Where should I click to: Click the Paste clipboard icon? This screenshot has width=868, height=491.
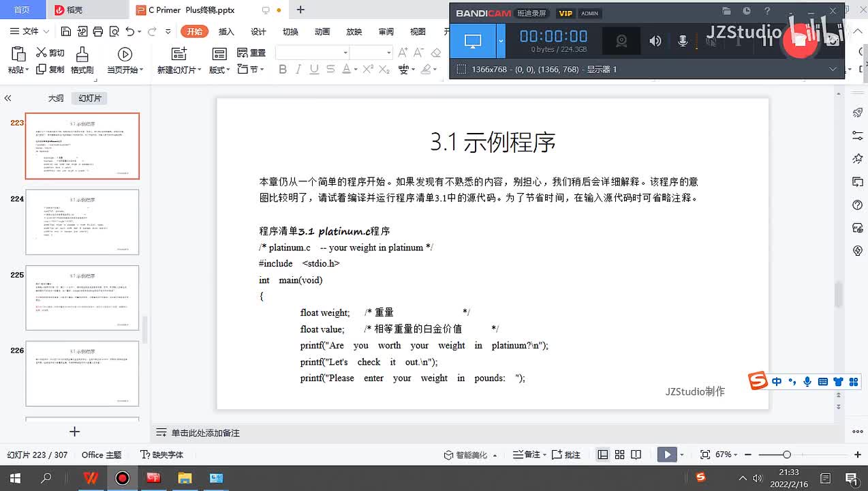click(18, 55)
